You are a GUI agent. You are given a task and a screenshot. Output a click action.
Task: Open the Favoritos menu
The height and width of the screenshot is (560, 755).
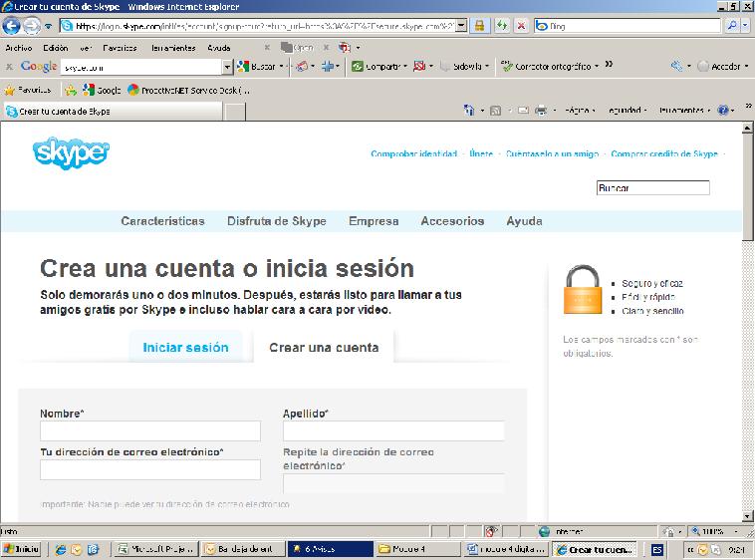pos(120,48)
